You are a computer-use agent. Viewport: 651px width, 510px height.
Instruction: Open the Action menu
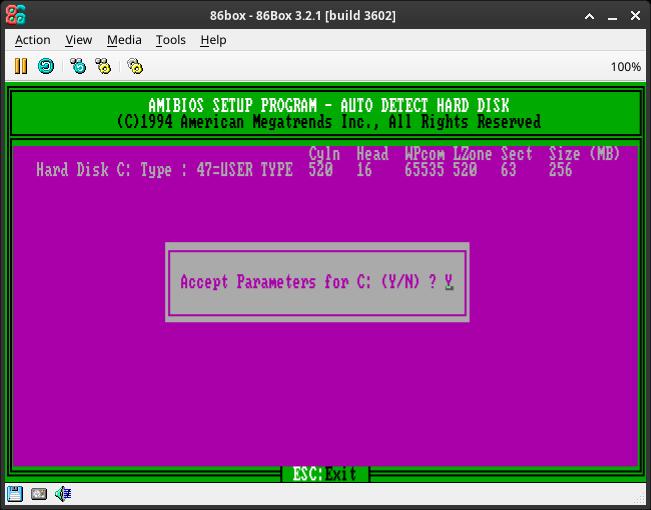33,40
